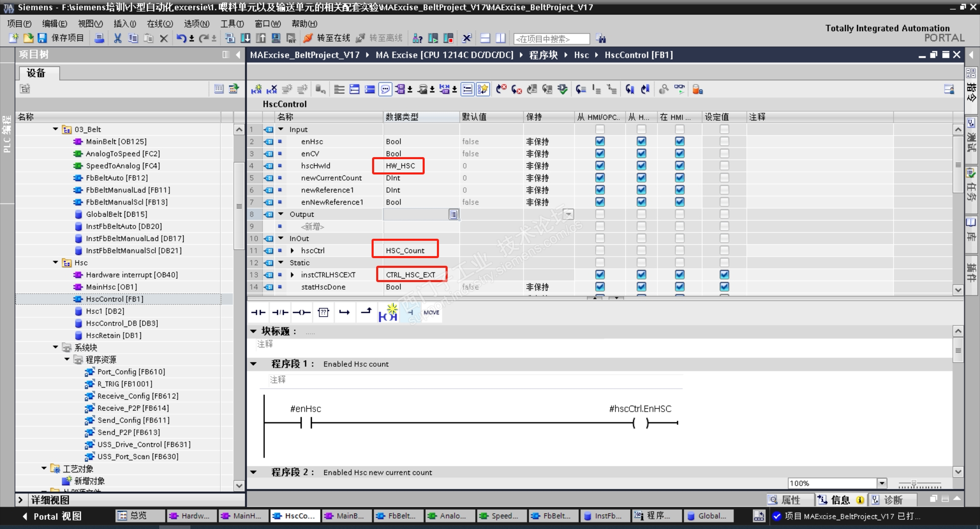The width and height of the screenshot is (980, 529).
Task: Open the 总览 overview button
Action: (x=140, y=516)
